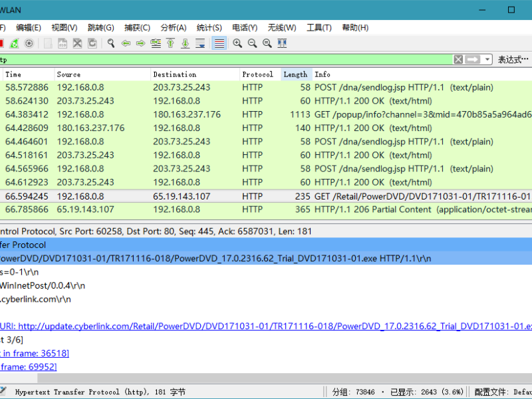Screen dimensions: 532x399
Task: Select GET /Retail/PowerDVD packet at 66.594245
Action: (266, 196)
